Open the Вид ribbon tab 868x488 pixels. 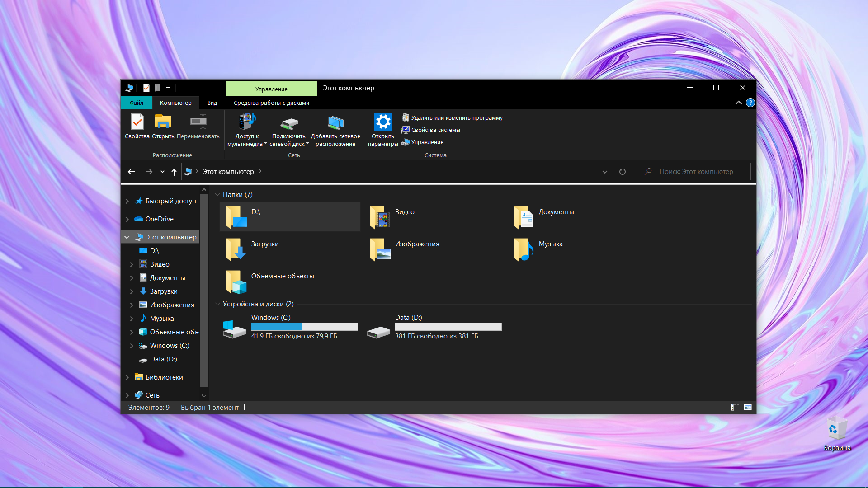(212, 103)
